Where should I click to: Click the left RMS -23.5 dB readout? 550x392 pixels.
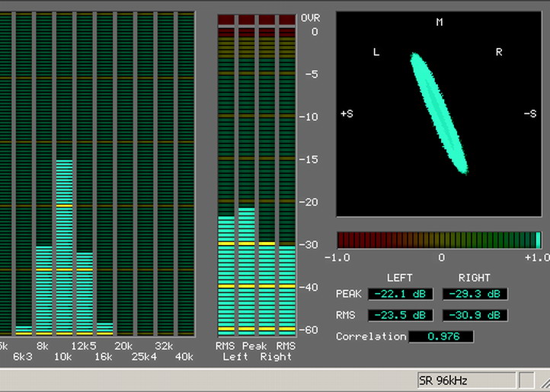pos(401,315)
